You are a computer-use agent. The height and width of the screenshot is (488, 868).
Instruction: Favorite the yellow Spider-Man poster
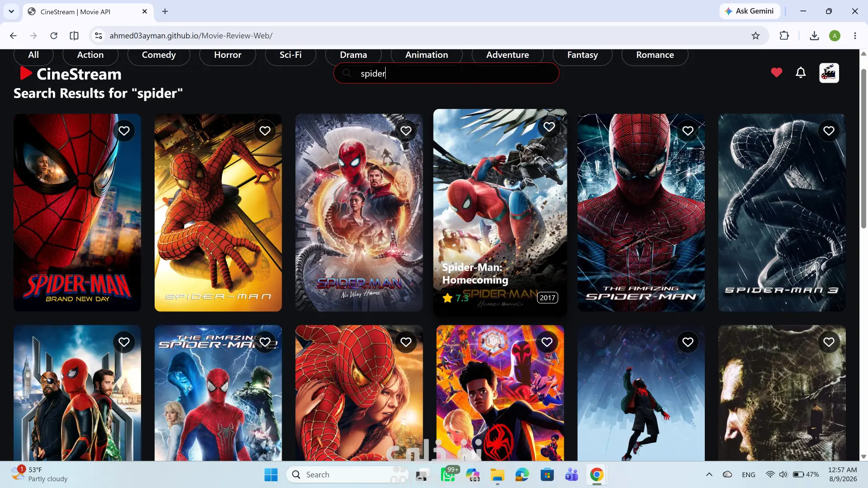[265, 131]
